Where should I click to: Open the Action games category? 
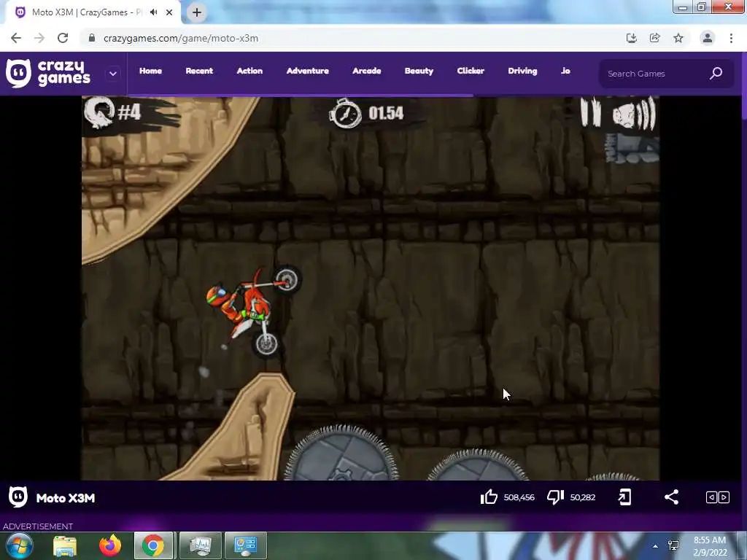249,71
